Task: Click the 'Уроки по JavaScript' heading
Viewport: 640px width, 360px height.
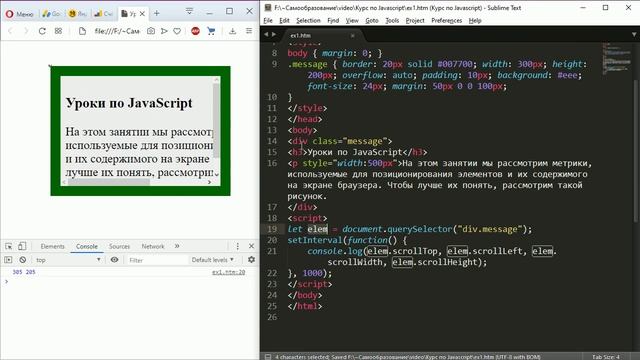Action: (129, 103)
